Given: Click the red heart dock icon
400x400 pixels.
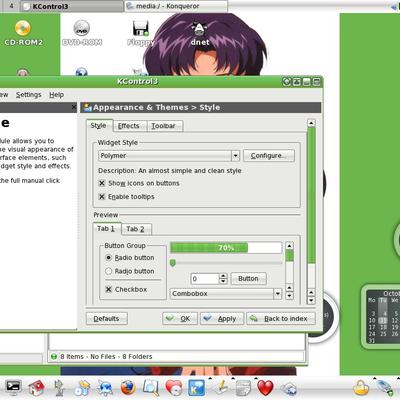Looking at the screenshot, I should [x=265, y=388].
